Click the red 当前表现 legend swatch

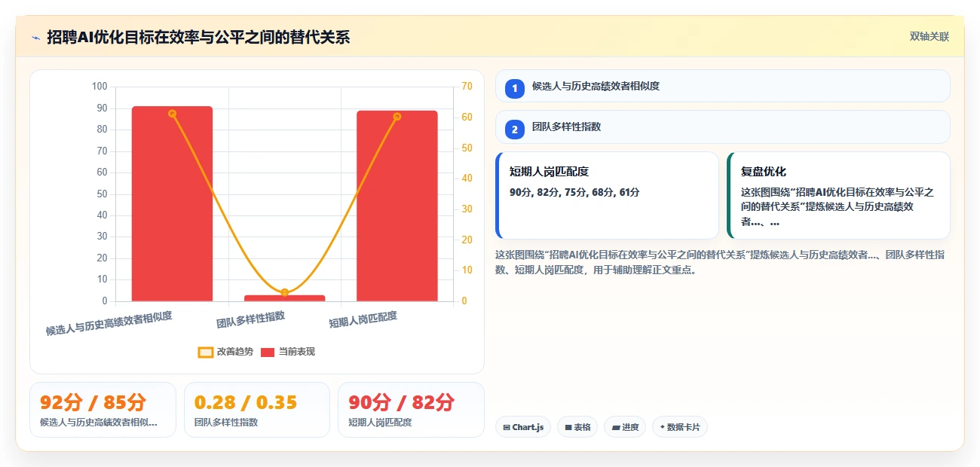tap(268, 352)
